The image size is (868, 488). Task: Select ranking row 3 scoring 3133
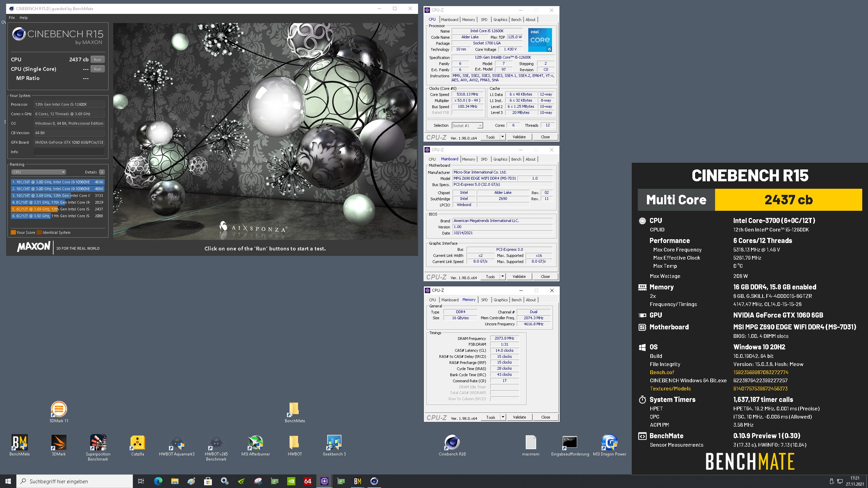(58, 196)
